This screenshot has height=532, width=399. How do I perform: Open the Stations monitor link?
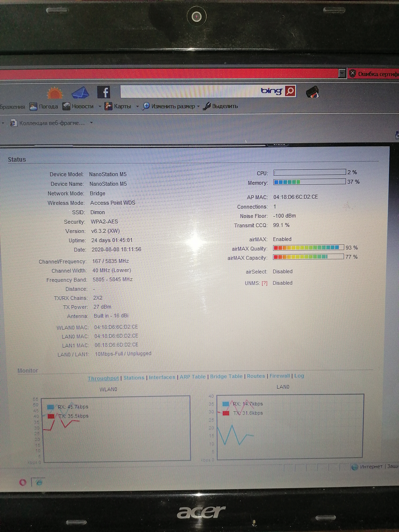(134, 378)
